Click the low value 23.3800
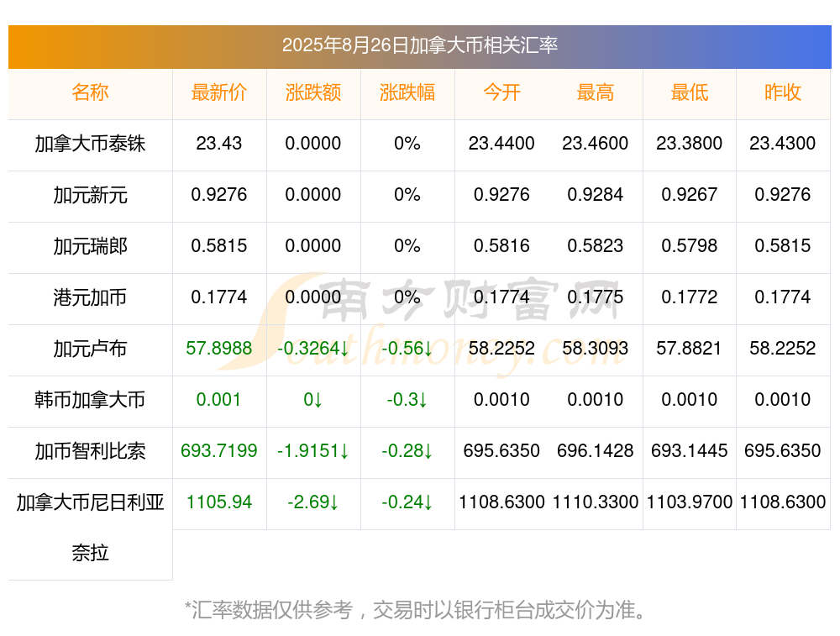The height and width of the screenshot is (636, 840). [690, 143]
